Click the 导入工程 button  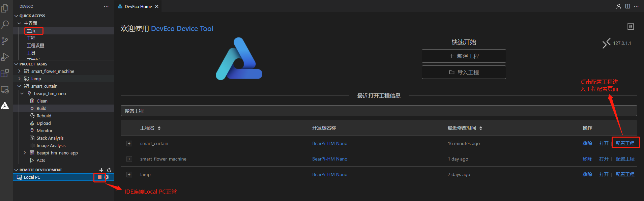464,72
